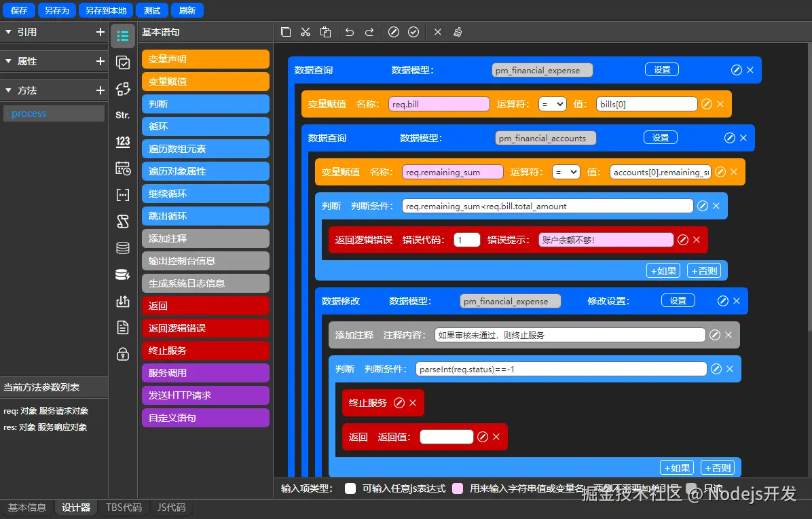Open the conversion arrows category icon

click(123, 89)
